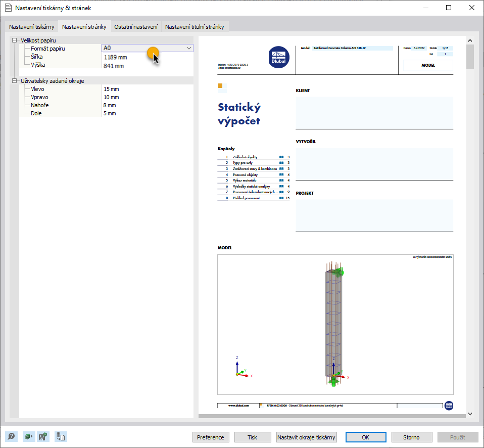The image size is (484, 448).
Task: Select the Nastavení stránky tab
Action: click(x=84, y=27)
